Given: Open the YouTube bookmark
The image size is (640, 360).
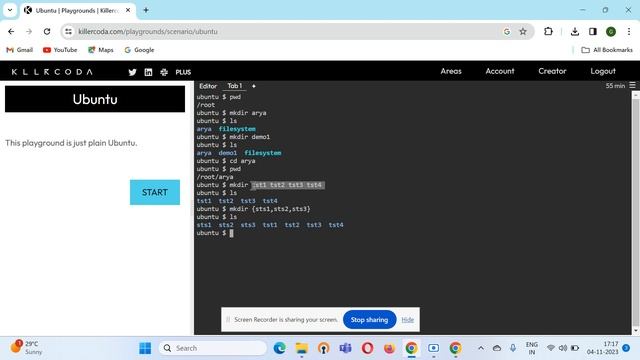Looking at the screenshot, I should pos(60,50).
